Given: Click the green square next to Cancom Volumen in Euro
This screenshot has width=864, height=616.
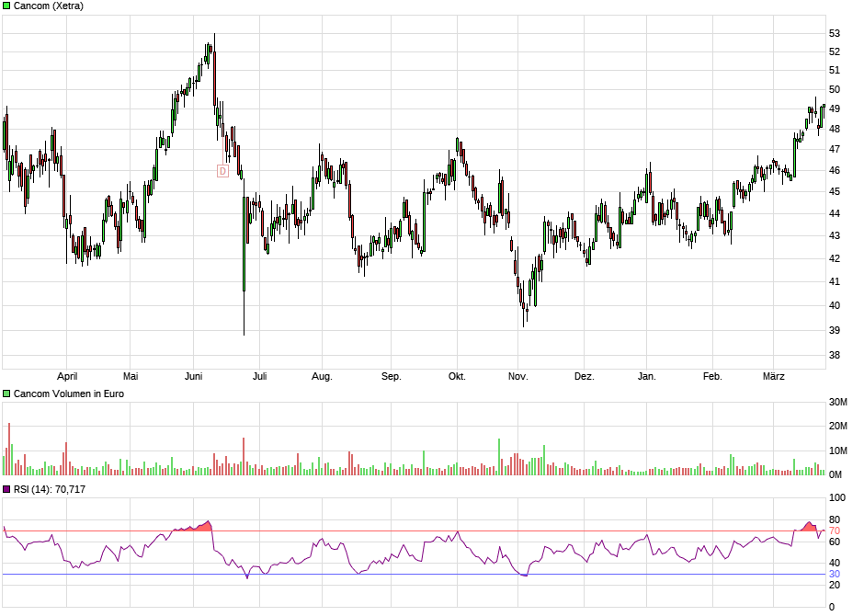Looking at the screenshot, I should pyautogui.click(x=6, y=392).
